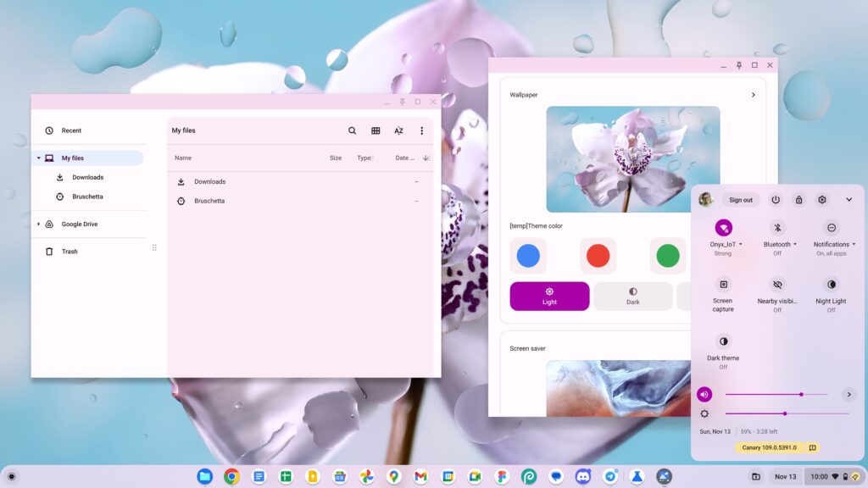
Task: Turn on Dark theme
Action: click(722, 349)
